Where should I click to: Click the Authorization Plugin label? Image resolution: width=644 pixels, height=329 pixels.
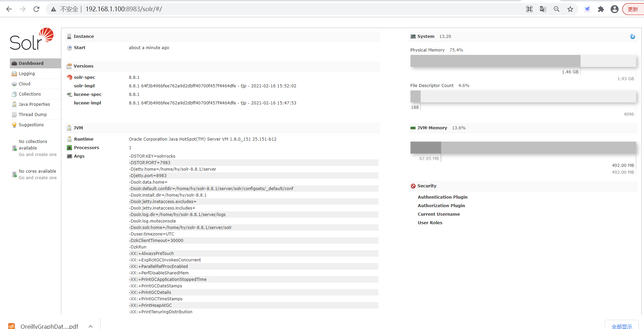(x=441, y=206)
